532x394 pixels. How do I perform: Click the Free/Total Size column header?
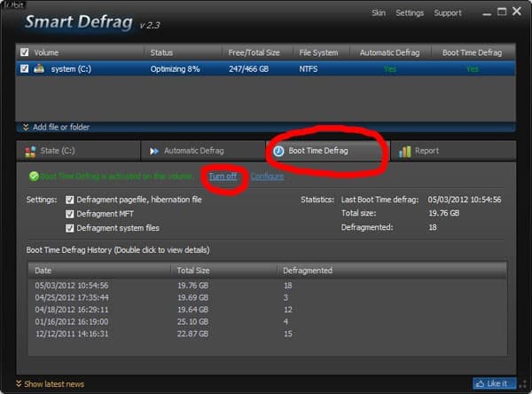point(257,52)
